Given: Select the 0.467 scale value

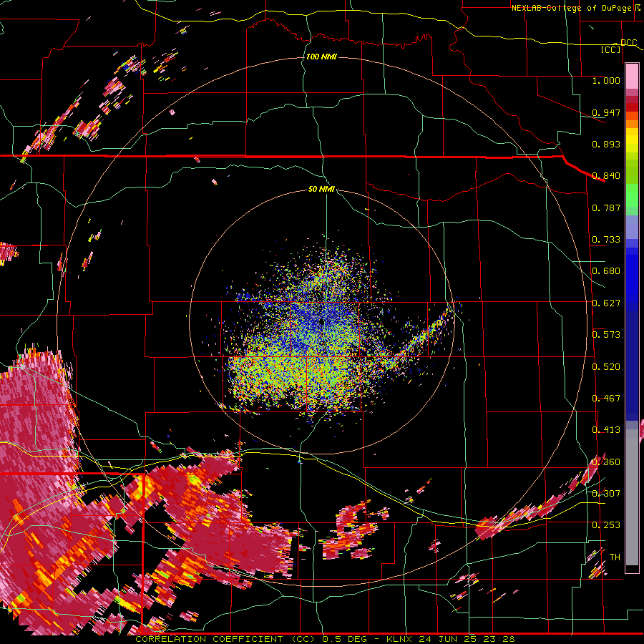Looking at the screenshot, I should tap(606, 399).
